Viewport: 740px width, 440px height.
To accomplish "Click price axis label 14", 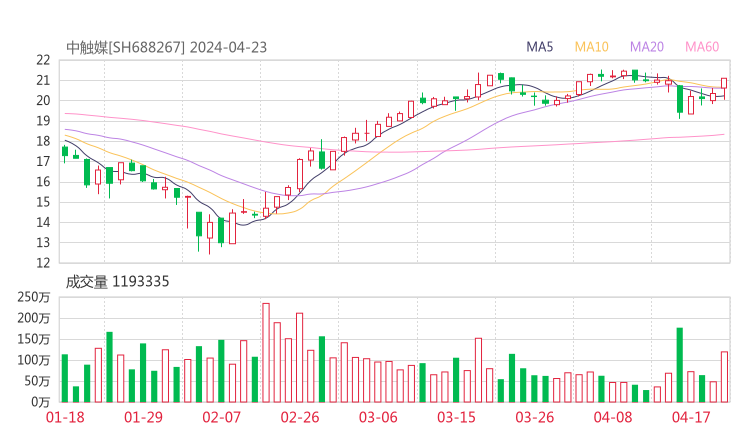I will pos(43,222).
